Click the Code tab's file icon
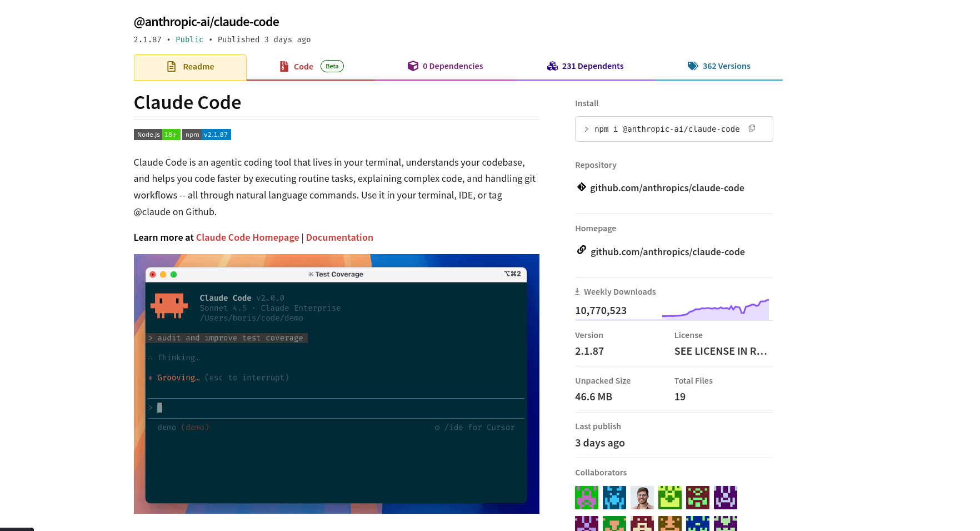 click(284, 66)
